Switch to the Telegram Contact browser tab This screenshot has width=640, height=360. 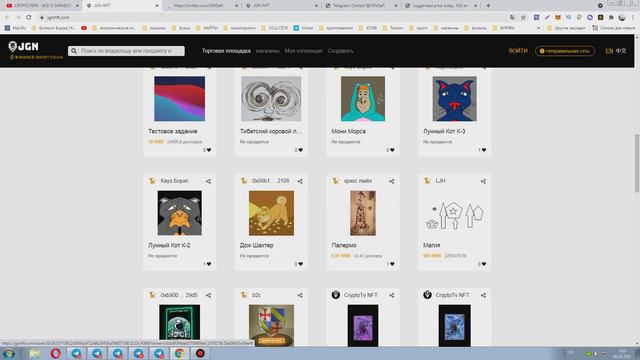pos(361,6)
